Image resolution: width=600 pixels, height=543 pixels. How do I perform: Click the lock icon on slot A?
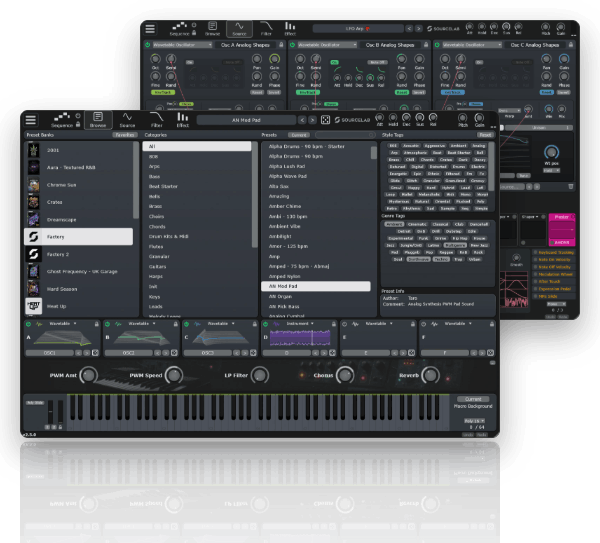(96, 324)
